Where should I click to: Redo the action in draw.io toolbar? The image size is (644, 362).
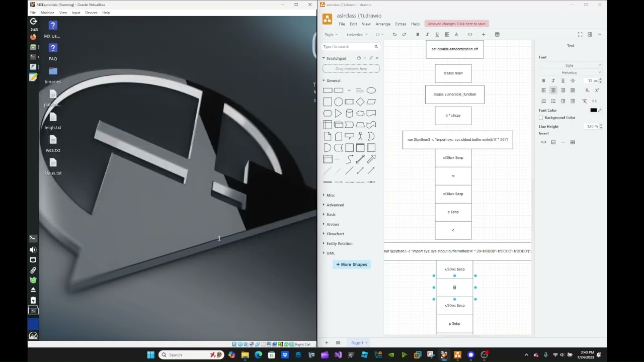(x=404, y=35)
